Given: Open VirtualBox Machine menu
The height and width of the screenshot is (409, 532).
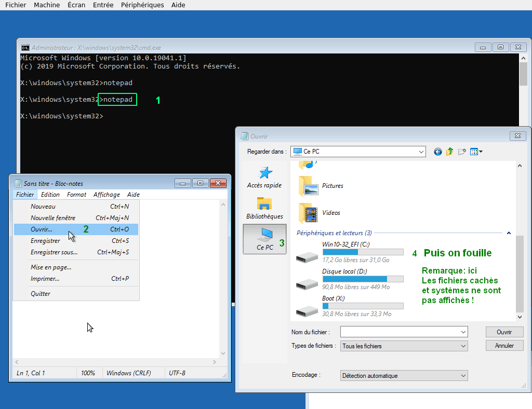Looking at the screenshot, I should coord(47,5).
